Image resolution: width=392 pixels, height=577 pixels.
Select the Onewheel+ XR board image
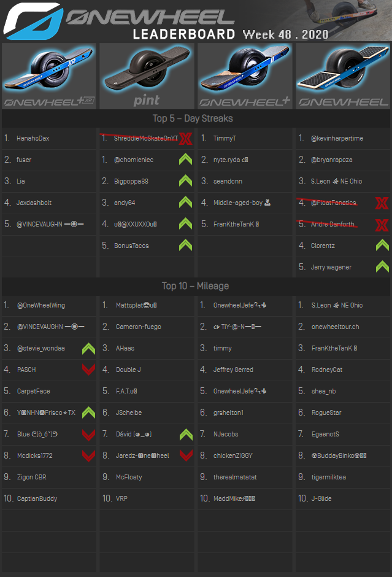(49, 76)
